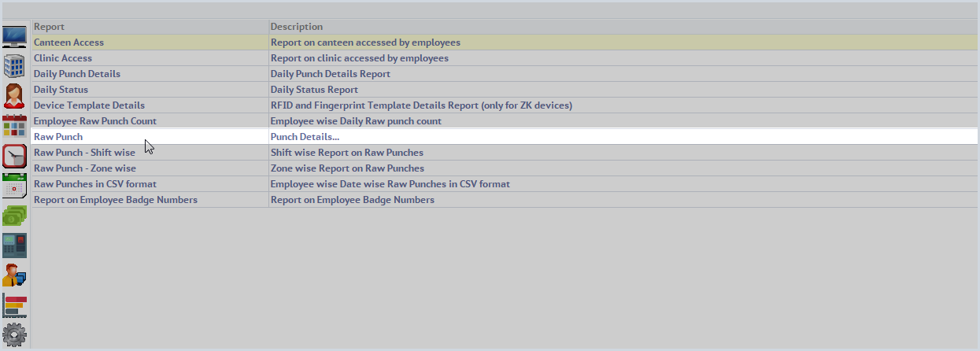Open the green money payroll sidebar icon
Viewport: 980px width, 351px height.
point(14,216)
